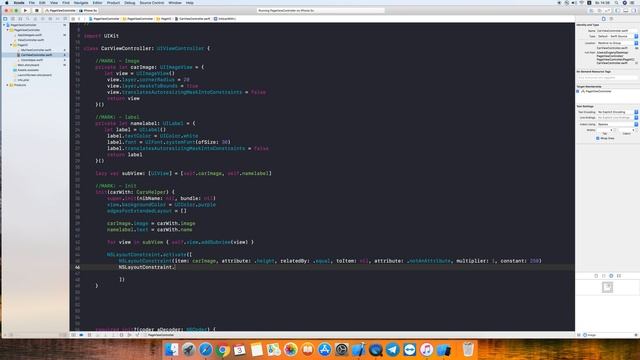The height and width of the screenshot is (360, 640).
Task: Open the File menu
Action: (x=31, y=3)
